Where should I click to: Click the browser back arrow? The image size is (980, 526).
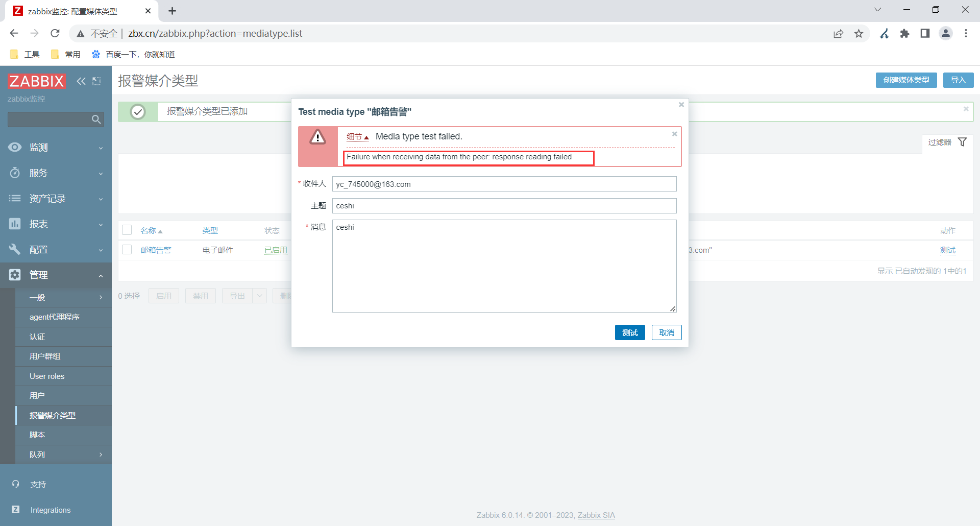tap(14, 33)
